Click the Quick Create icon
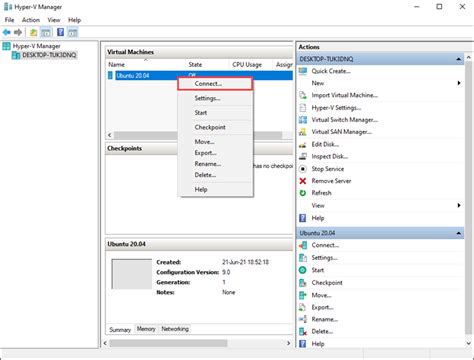 [x=303, y=71]
